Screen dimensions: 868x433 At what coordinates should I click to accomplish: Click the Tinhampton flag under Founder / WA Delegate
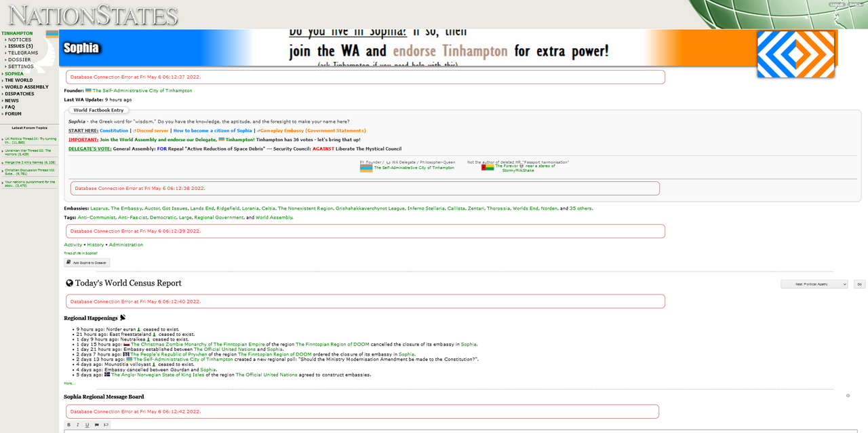click(366, 168)
